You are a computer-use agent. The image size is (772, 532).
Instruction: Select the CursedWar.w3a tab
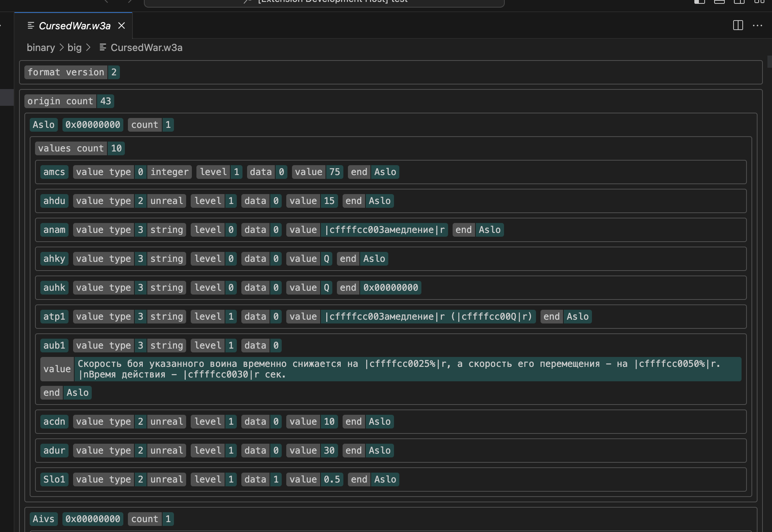click(x=73, y=25)
